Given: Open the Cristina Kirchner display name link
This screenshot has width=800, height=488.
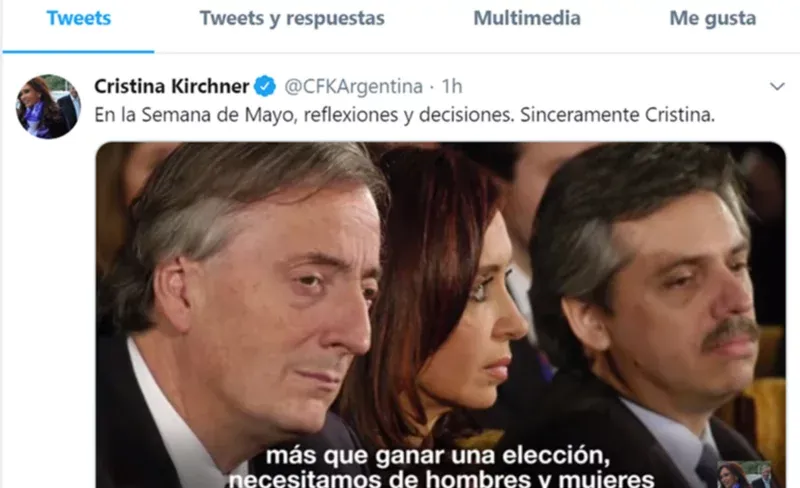Looking at the screenshot, I should pyautogui.click(x=171, y=86).
